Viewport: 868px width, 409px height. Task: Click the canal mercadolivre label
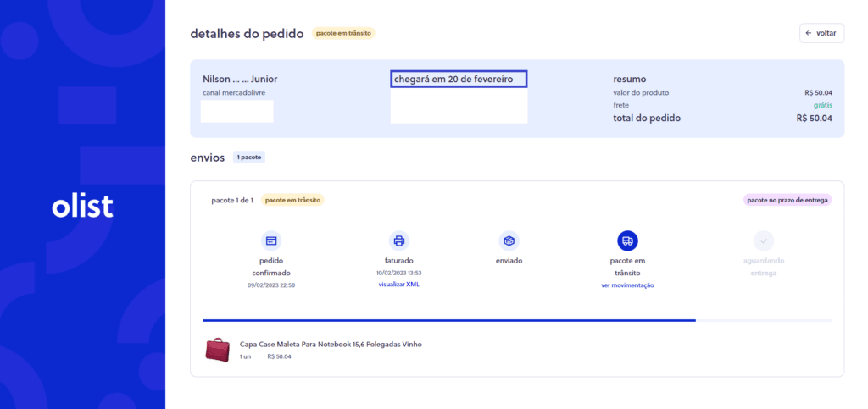(x=234, y=93)
